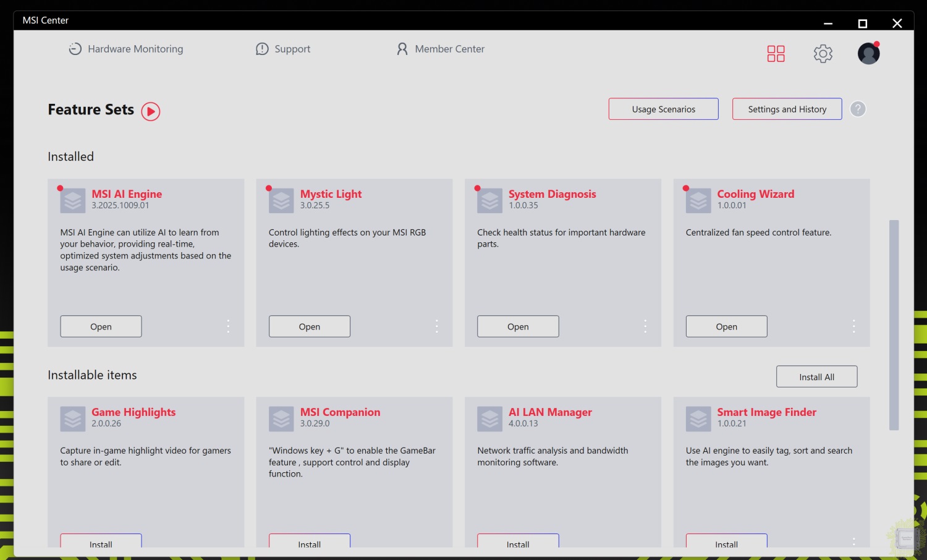Click the MSI AI Engine layered icon

[x=73, y=201]
